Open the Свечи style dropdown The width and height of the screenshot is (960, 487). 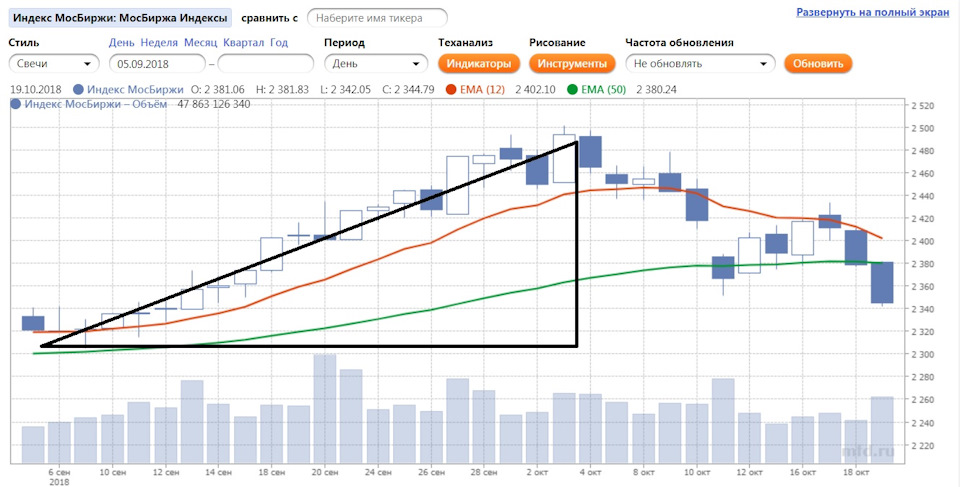coord(54,64)
